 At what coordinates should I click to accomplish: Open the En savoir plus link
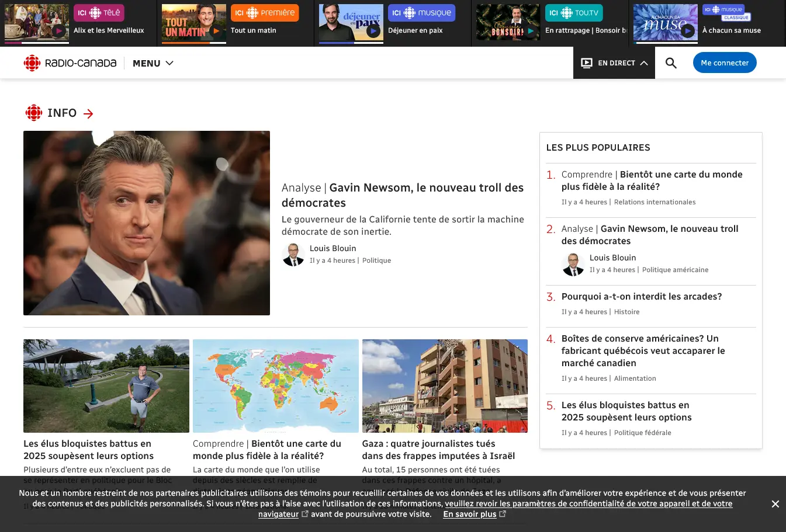[470, 514]
